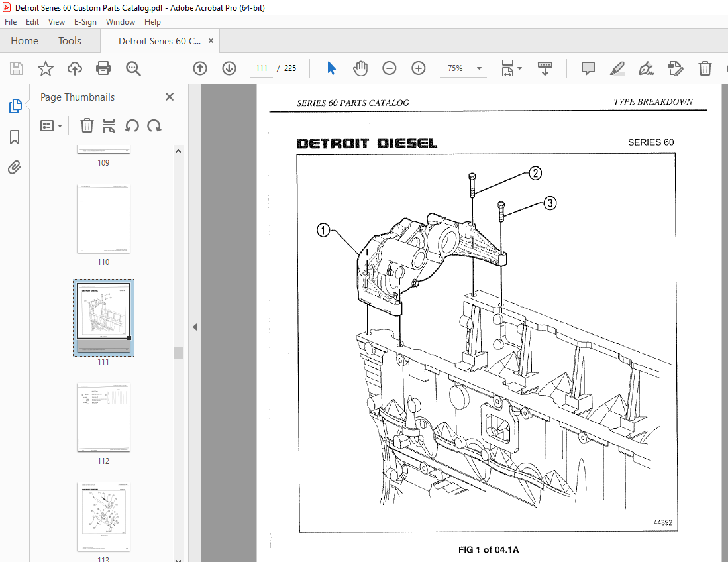The image size is (728, 562).
Task: Open the View menu
Action: tap(56, 21)
